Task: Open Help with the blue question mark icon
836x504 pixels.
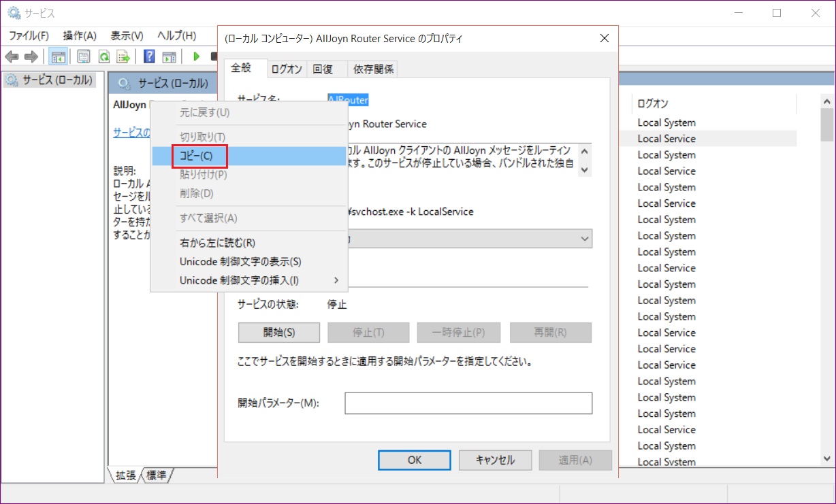Action: (x=149, y=56)
